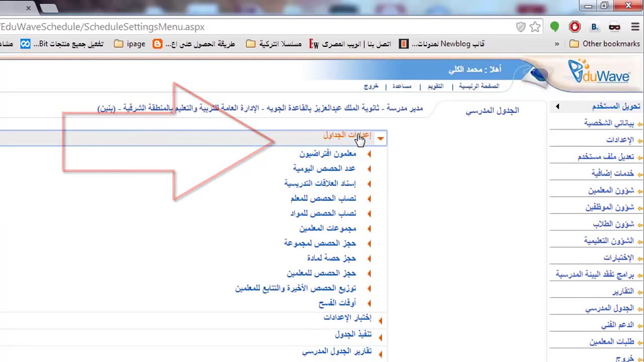
Task: Click the green extension icon in toolbar
Action: (554, 27)
